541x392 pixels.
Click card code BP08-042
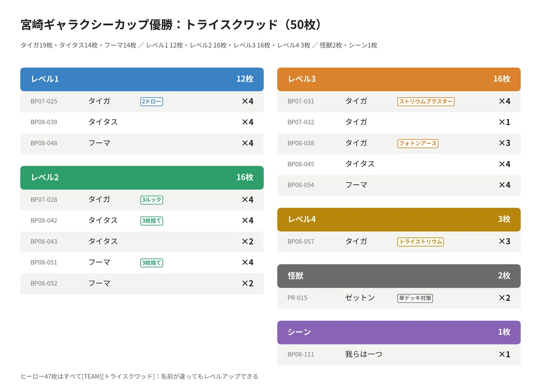[44, 220]
